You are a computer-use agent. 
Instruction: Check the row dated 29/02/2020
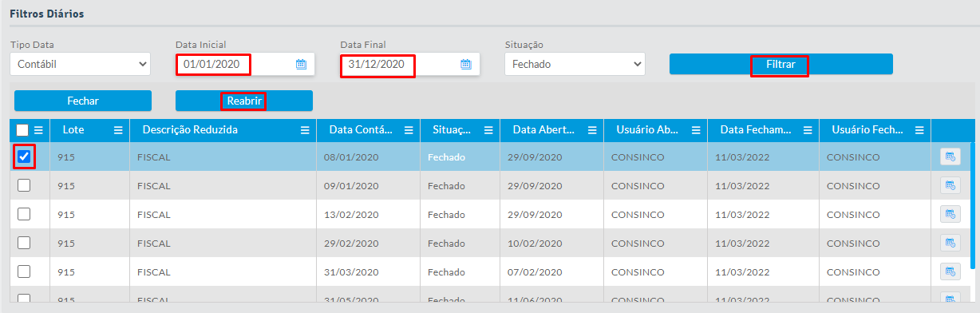(24, 243)
